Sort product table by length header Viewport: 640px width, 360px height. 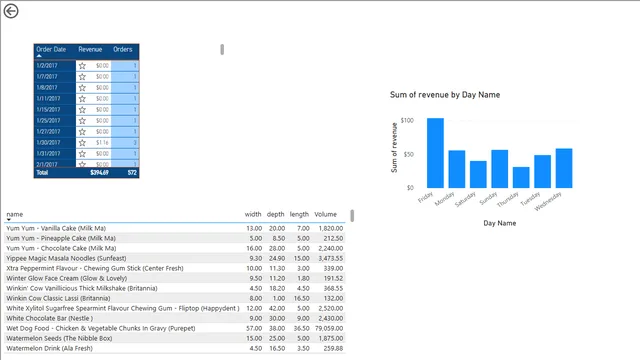299,214
